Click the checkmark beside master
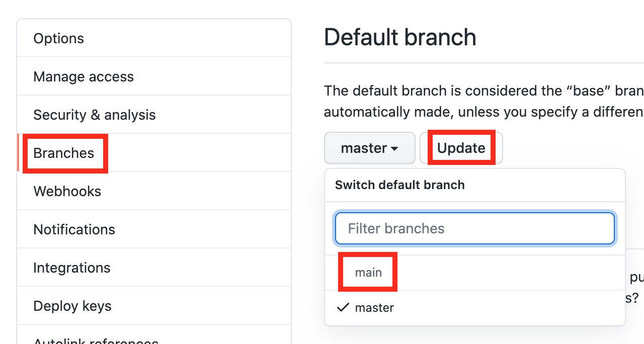This screenshot has height=344, width=644. point(343,307)
